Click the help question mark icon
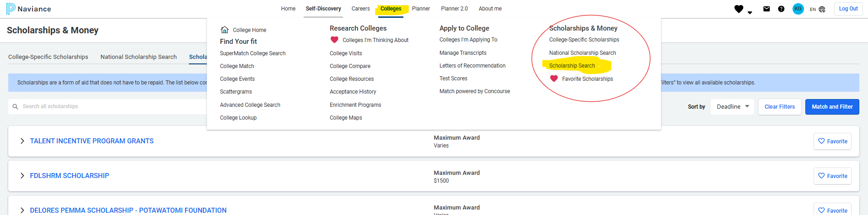 (781, 9)
